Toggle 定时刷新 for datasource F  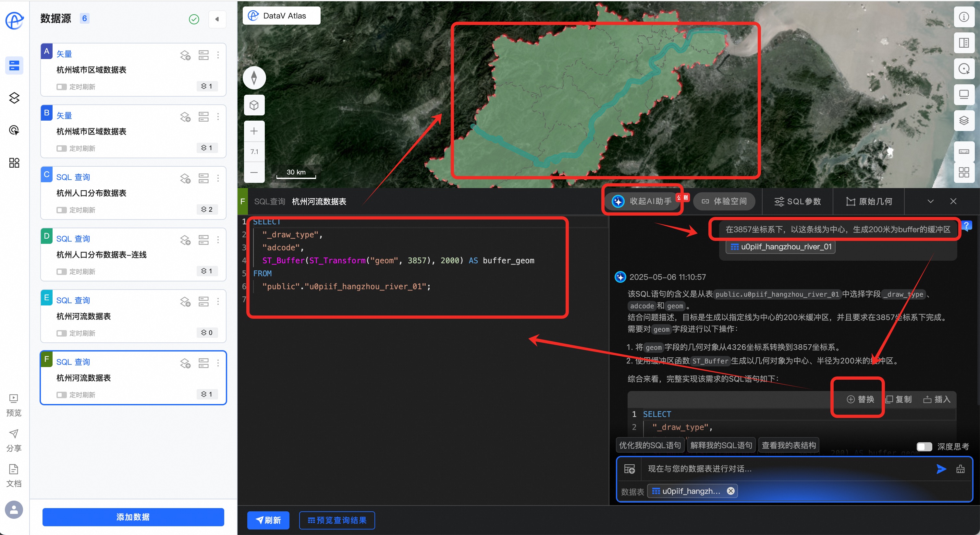click(61, 395)
